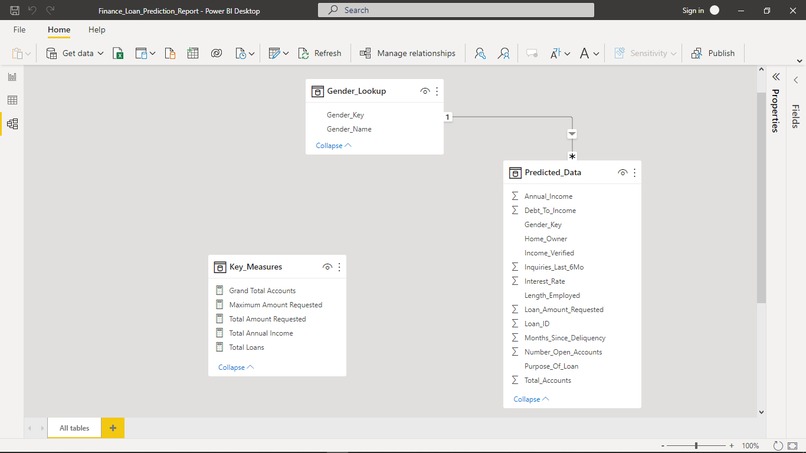The image size is (806, 453).
Task: Click the Transform data icon
Action: coord(274,53)
